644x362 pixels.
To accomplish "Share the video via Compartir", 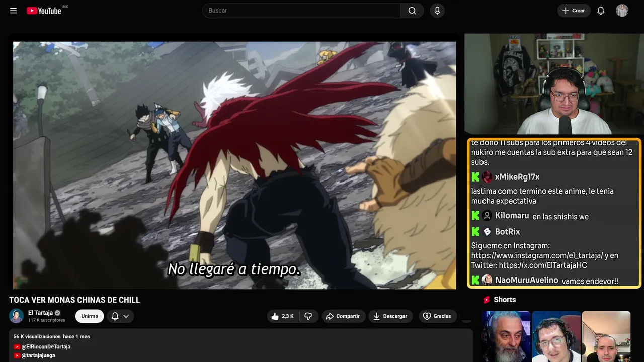I will pyautogui.click(x=343, y=316).
